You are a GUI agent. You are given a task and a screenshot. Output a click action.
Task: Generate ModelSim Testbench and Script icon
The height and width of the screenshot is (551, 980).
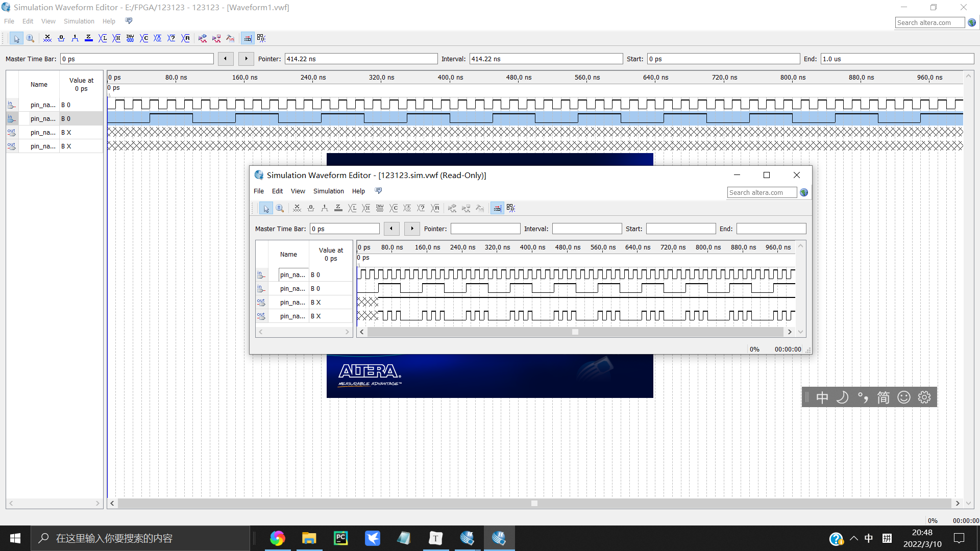click(230, 38)
